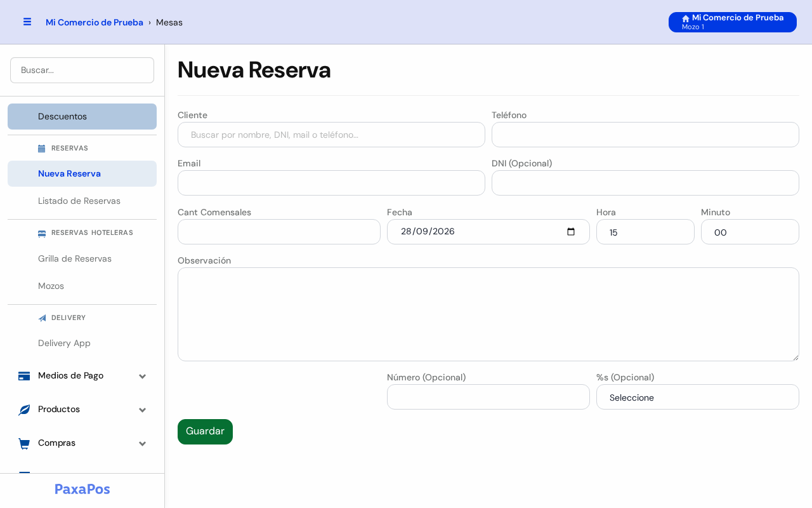Open the Compras menu
Screen dimensions: 812x508
[82, 443]
